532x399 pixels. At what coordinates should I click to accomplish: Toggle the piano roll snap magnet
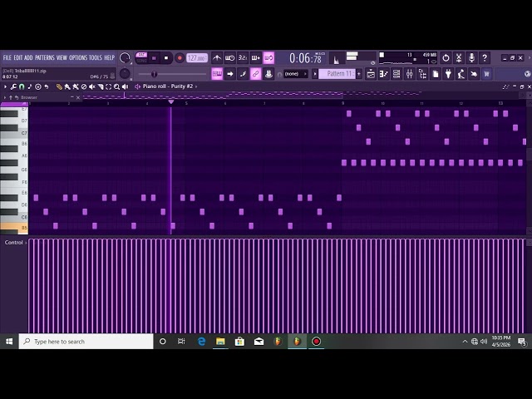(22, 86)
